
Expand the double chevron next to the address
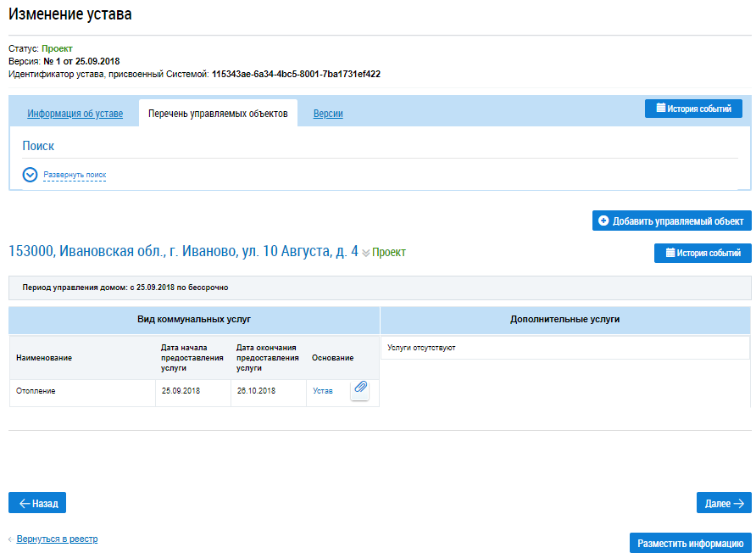pyautogui.click(x=366, y=253)
